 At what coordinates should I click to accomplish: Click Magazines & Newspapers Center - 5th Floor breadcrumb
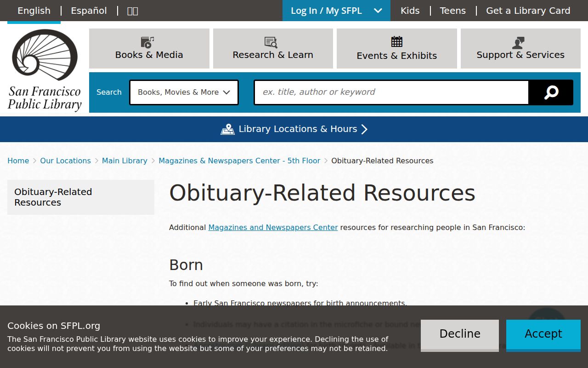(239, 161)
